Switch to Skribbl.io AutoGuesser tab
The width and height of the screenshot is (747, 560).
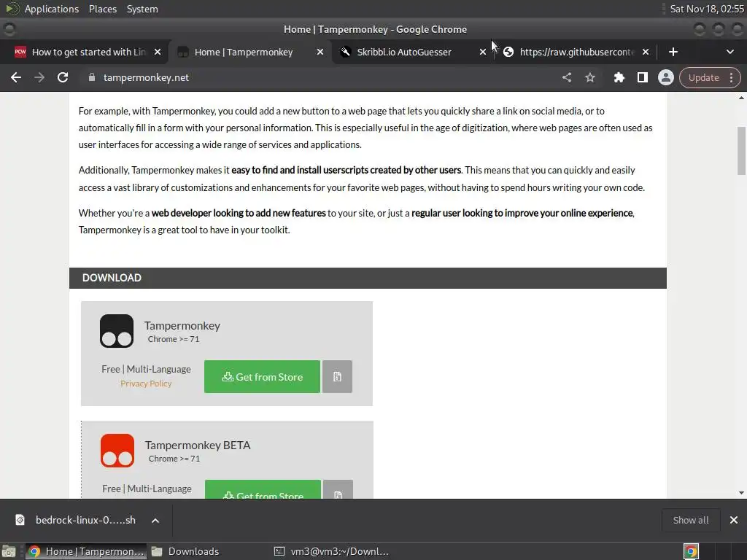coord(404,52)
